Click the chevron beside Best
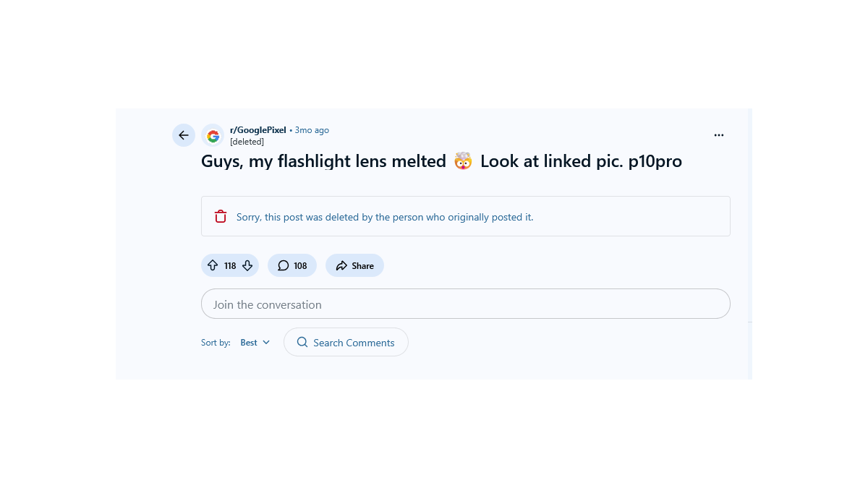The height and width of the screenshot is (488, 868). 266,343
